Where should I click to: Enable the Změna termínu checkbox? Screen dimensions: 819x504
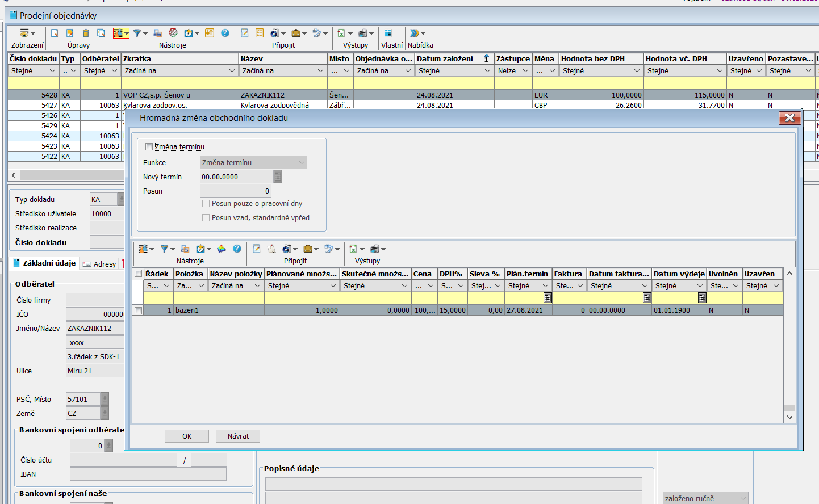(149, 147)
